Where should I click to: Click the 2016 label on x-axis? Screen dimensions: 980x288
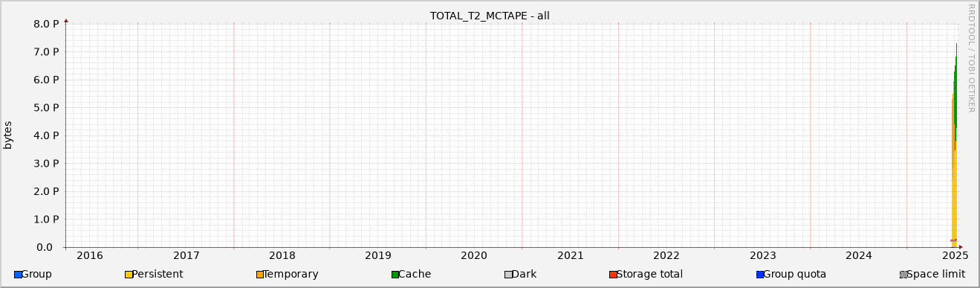coord(90,255)
